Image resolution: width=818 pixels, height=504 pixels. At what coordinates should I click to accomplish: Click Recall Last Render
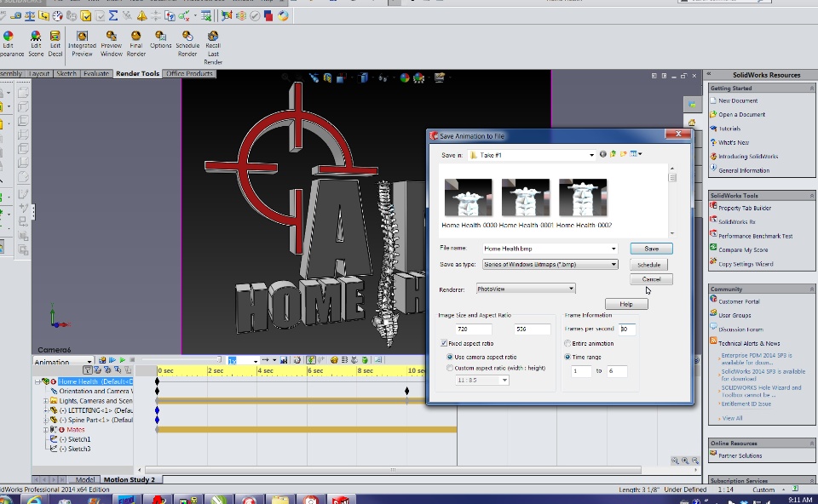click(x=213, y=48)
